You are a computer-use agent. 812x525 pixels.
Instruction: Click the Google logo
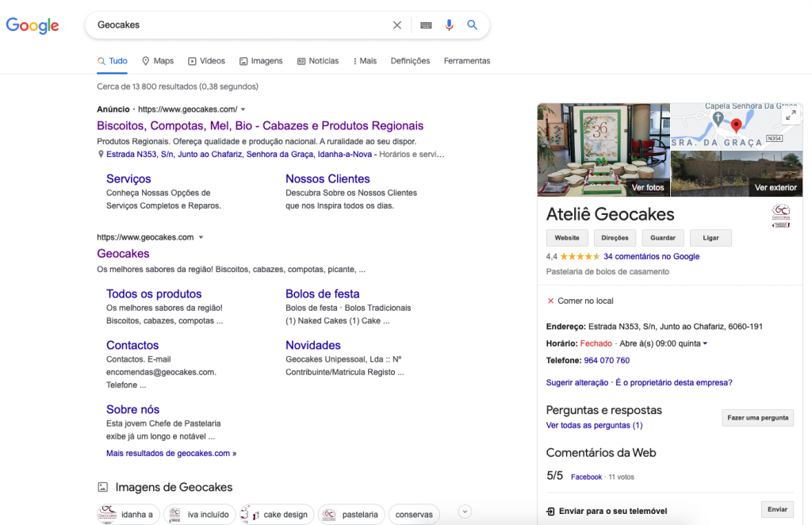point(32,25)
